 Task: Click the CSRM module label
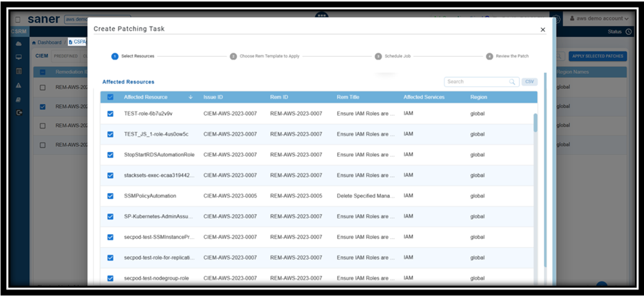tap(18, 31)
